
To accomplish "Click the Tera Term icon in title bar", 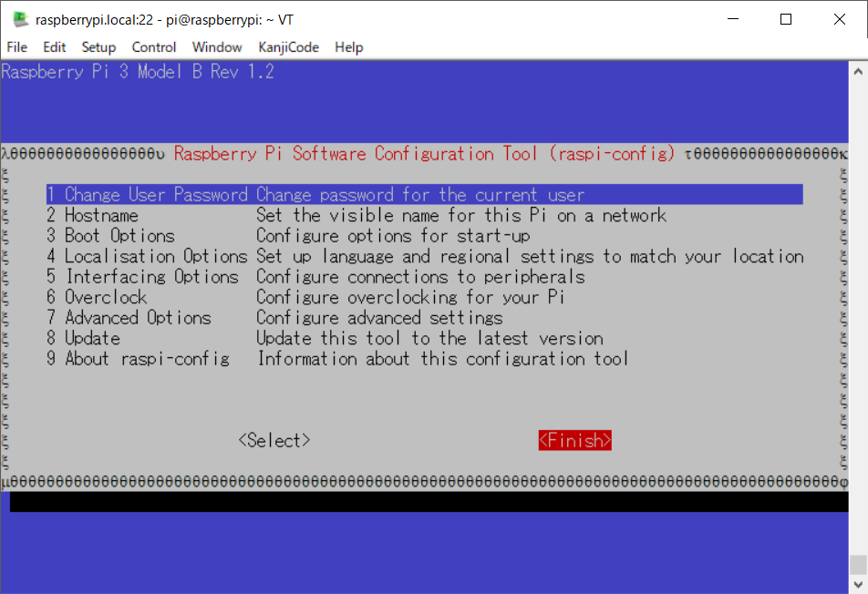I will tap(20, 19).
